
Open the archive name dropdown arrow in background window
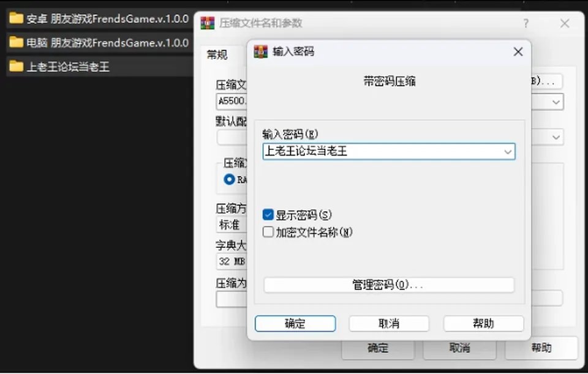[556, 102]
